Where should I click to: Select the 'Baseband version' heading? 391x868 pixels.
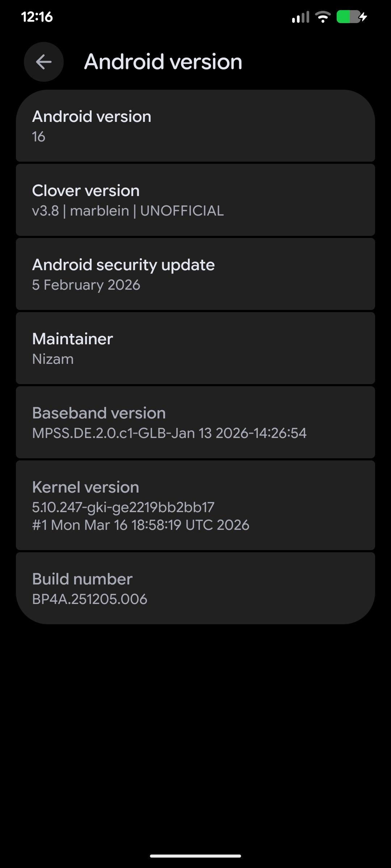pyautogui.click(x=99, y=413)
